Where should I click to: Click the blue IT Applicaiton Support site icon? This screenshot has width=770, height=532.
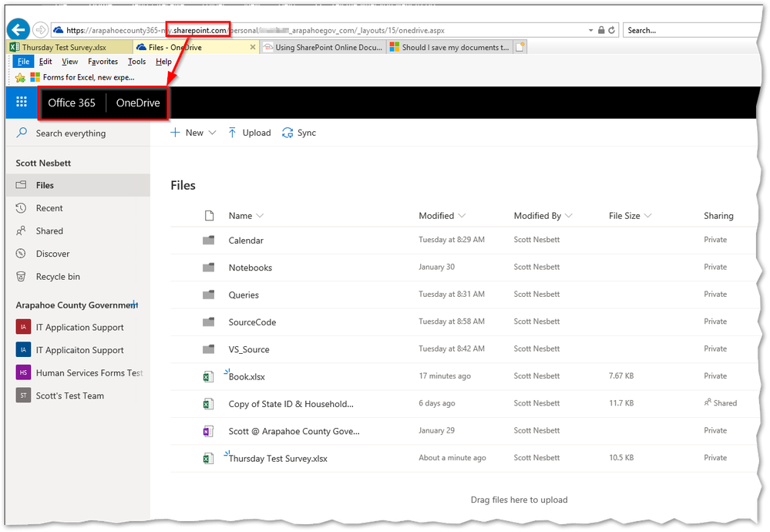coord(23,350)
